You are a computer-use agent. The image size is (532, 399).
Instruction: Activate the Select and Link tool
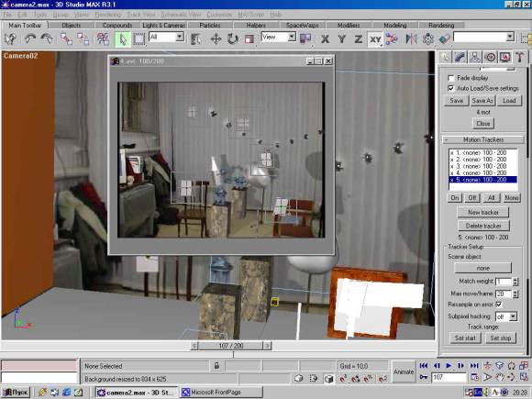(x=66, y=39)
